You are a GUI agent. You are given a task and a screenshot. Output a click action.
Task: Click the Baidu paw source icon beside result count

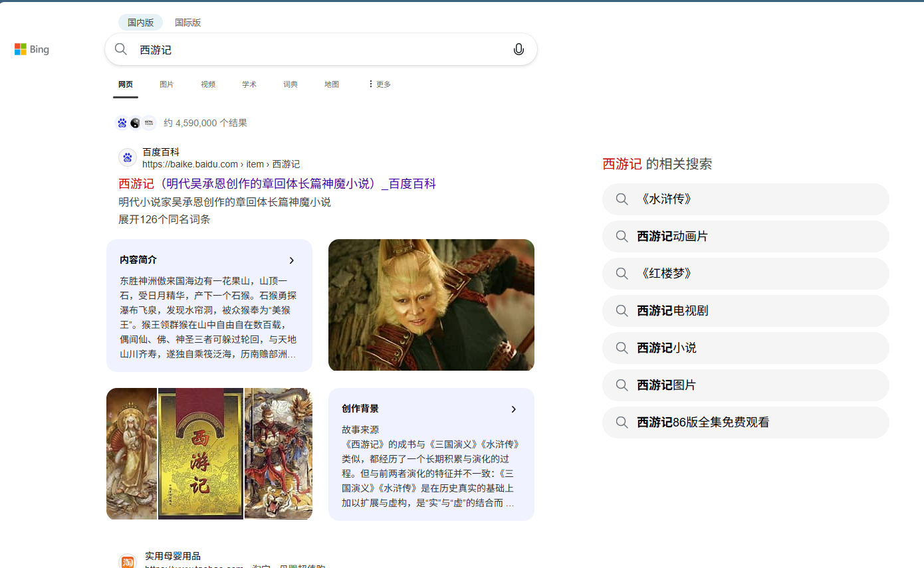(122, 123)
